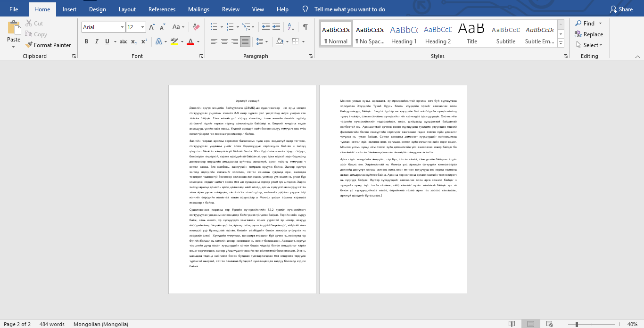Apply bullet list formatting
Screen dimensions: 644x328
[214, 27]
